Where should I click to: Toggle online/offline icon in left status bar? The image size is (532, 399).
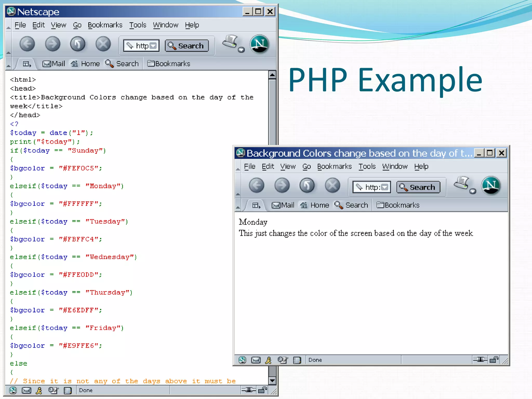[x=249, y=390]
